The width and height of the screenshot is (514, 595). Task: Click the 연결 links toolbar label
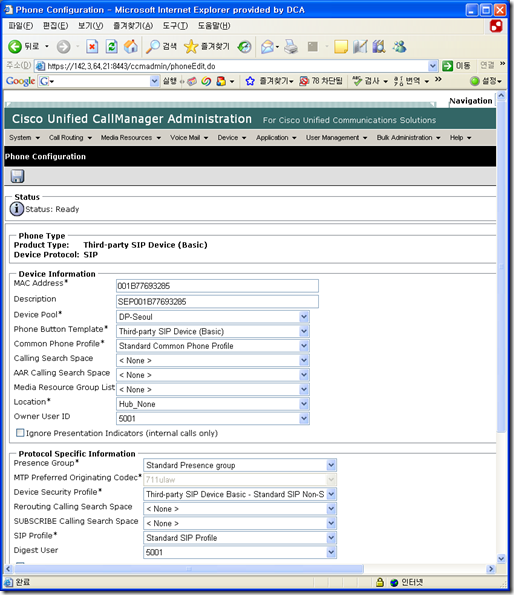[487, 66]
